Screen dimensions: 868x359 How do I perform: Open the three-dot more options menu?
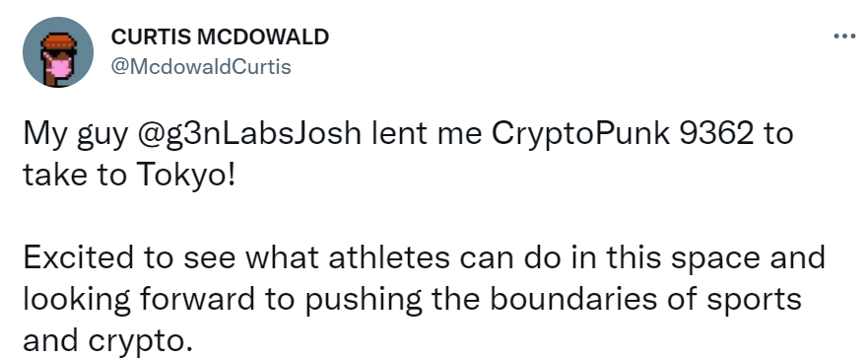tap(843, 36)
